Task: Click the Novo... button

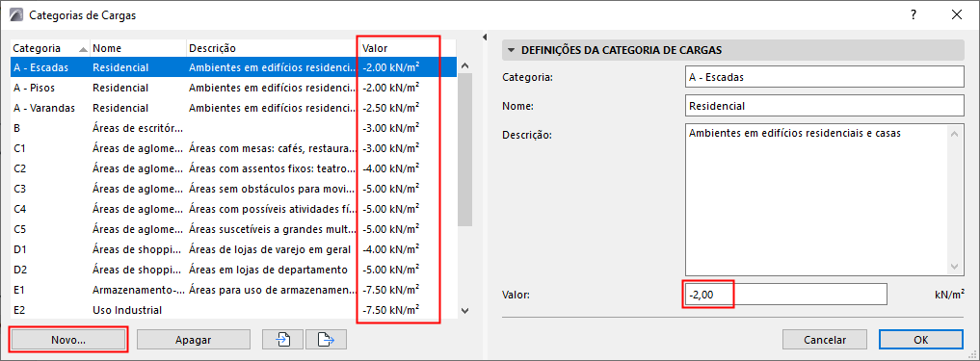Action: [x=68, y=340]
